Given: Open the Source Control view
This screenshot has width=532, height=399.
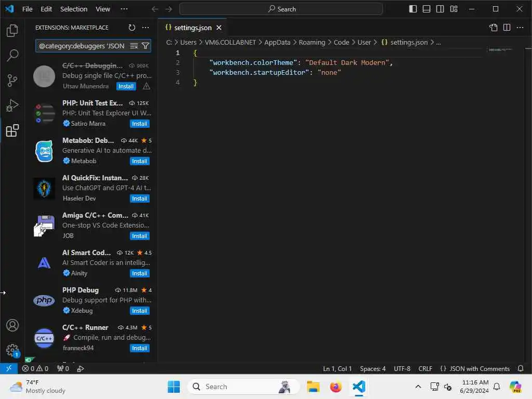Looking at the screenshot, I should pyautogui.click(x=12, y=81).
